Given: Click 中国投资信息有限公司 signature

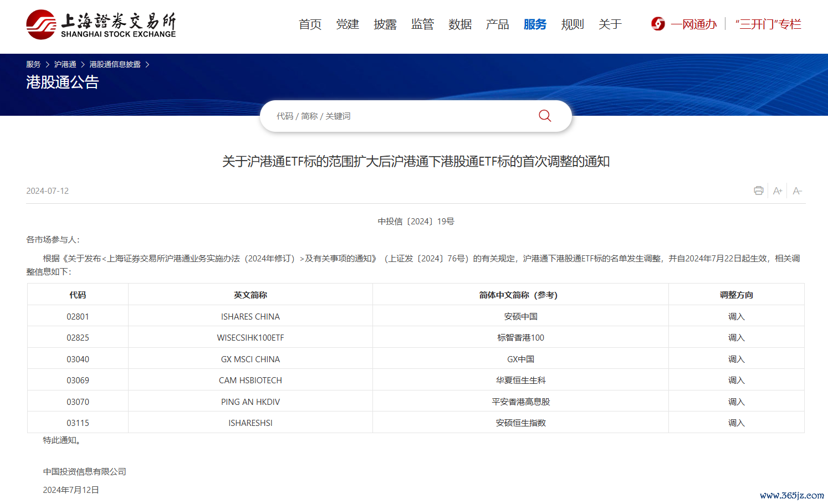Looking at the screenshot, I should click(85, 472).
